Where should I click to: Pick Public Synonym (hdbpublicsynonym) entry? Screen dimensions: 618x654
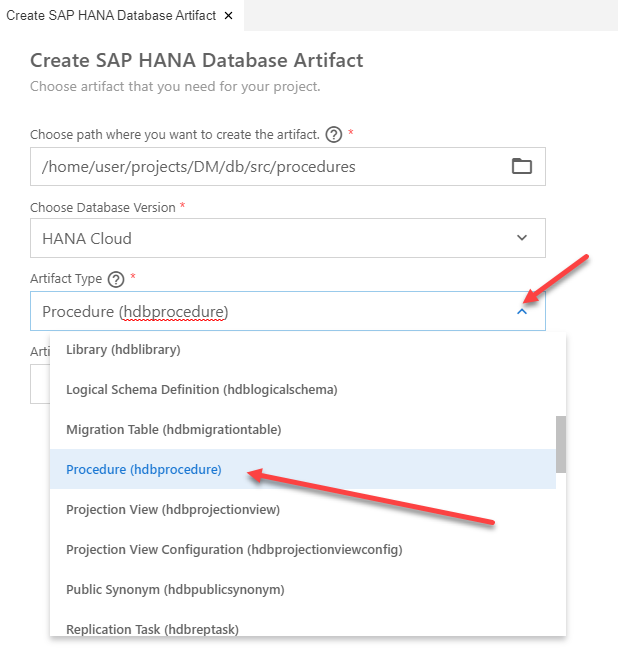click(303, 589)
